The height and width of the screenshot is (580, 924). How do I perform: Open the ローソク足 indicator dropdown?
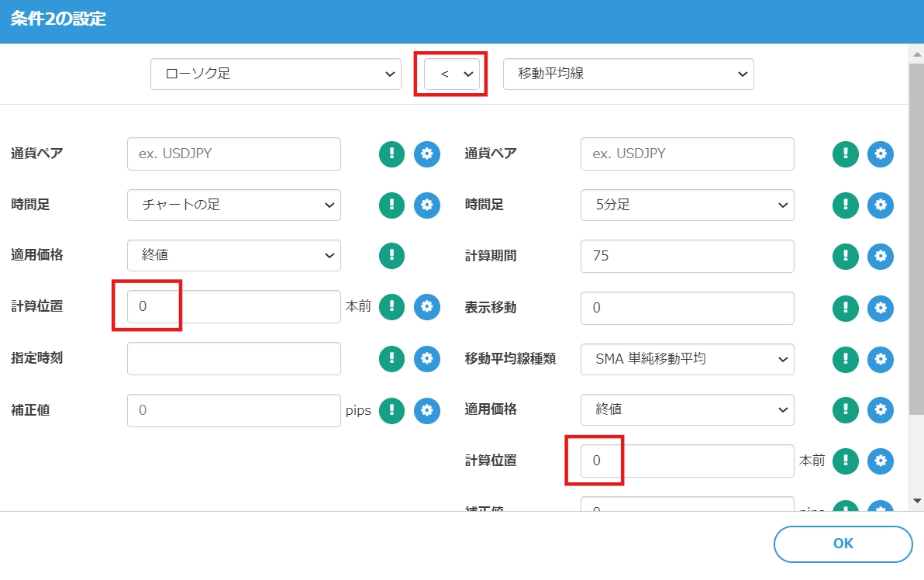275,74
